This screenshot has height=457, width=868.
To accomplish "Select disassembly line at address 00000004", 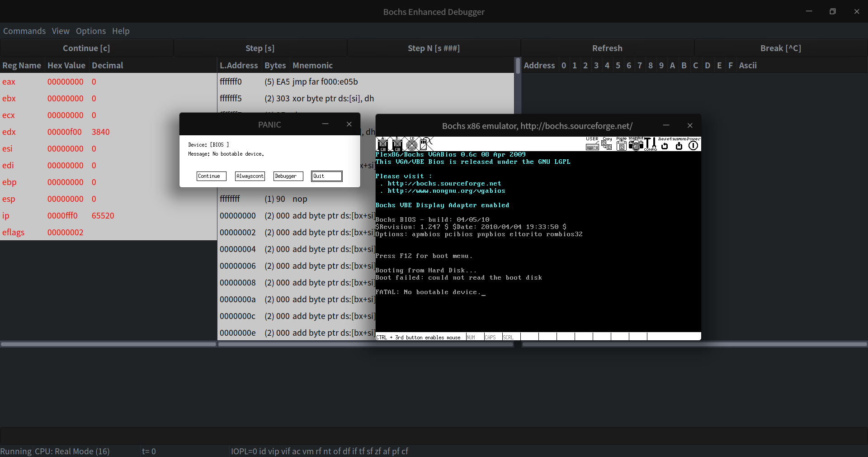I will pyautogui.click(x=297, y=249).
